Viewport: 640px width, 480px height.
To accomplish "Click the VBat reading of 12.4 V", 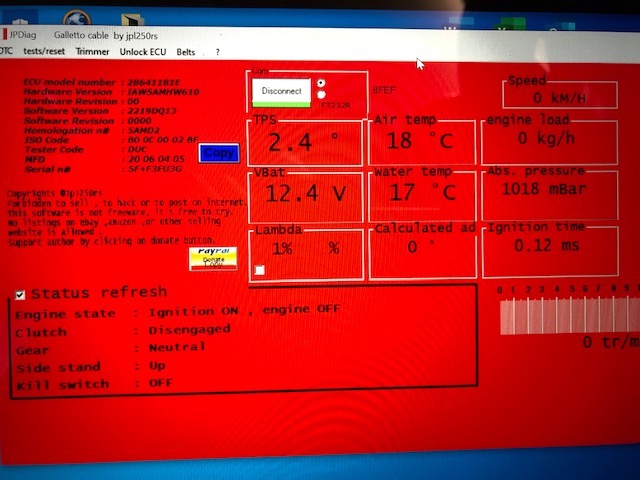I will coord(304,194).
